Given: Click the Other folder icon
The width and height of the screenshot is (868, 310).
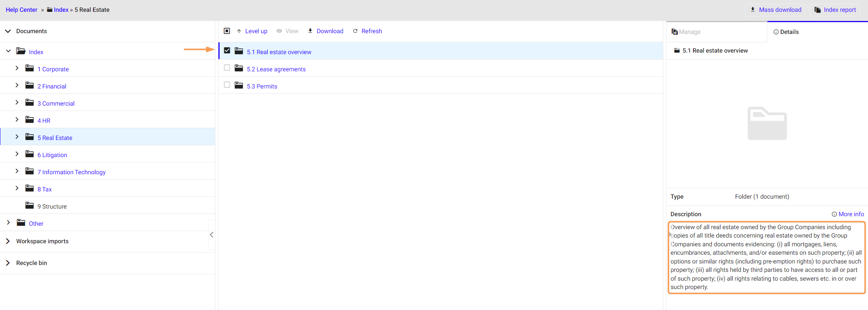Looking at the screenshot, I should [21, 223].
